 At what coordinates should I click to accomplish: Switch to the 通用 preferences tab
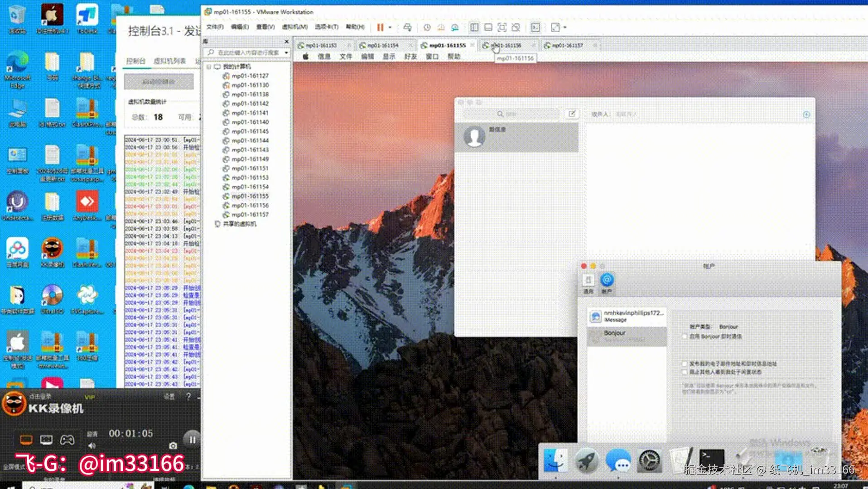coord(588,284)
